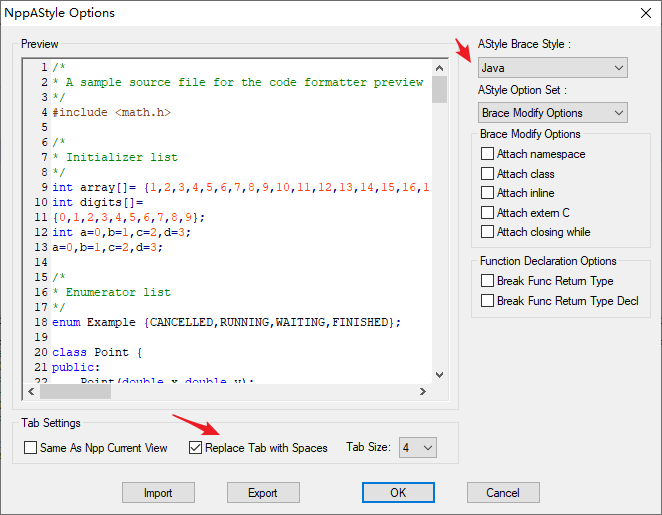This screenshot has height=515, width=662.
Task: Enable the Attach namespace checkbox
Action: point(487,154)
